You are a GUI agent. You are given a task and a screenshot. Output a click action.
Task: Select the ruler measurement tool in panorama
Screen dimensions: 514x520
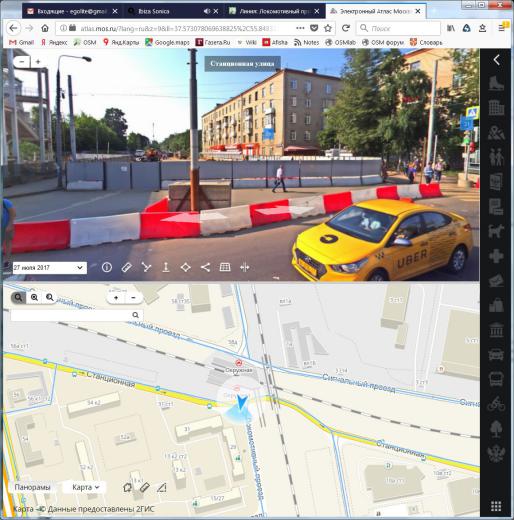tap(127, 267)
